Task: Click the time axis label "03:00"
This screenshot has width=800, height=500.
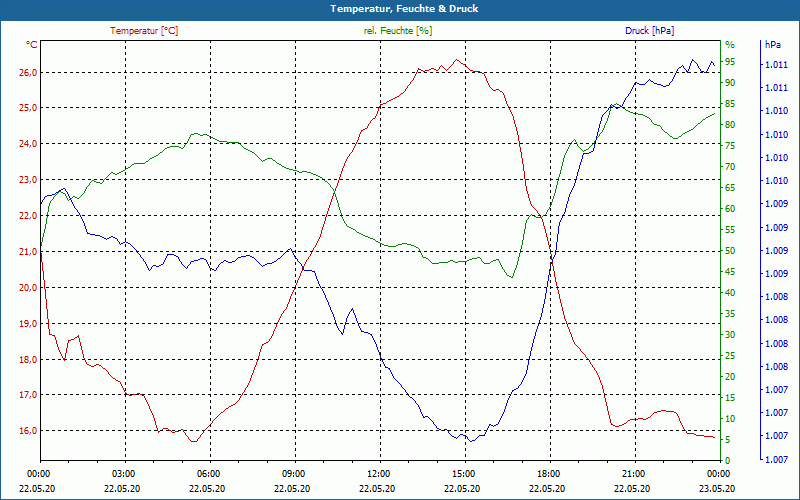Action: pyautogui.click(x=122, y=474)
